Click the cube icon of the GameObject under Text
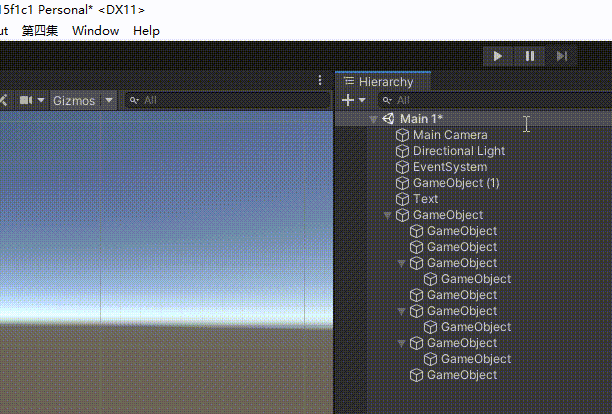This screenshot has height=414, width=612. 402,215
